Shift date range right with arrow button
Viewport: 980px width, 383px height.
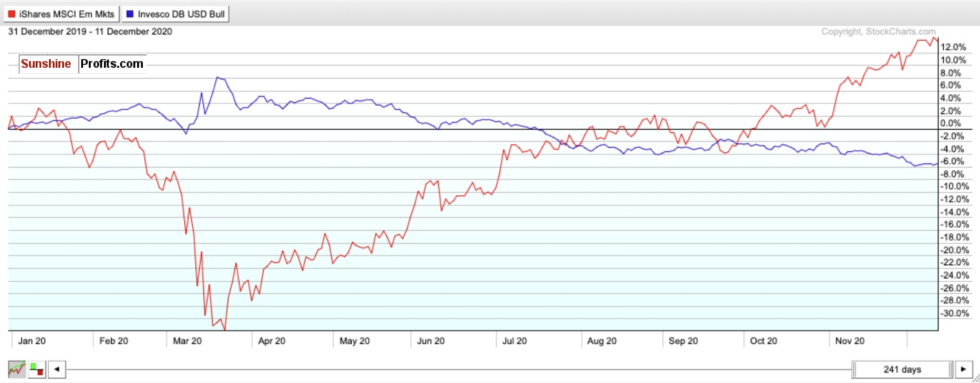[963, 369]
